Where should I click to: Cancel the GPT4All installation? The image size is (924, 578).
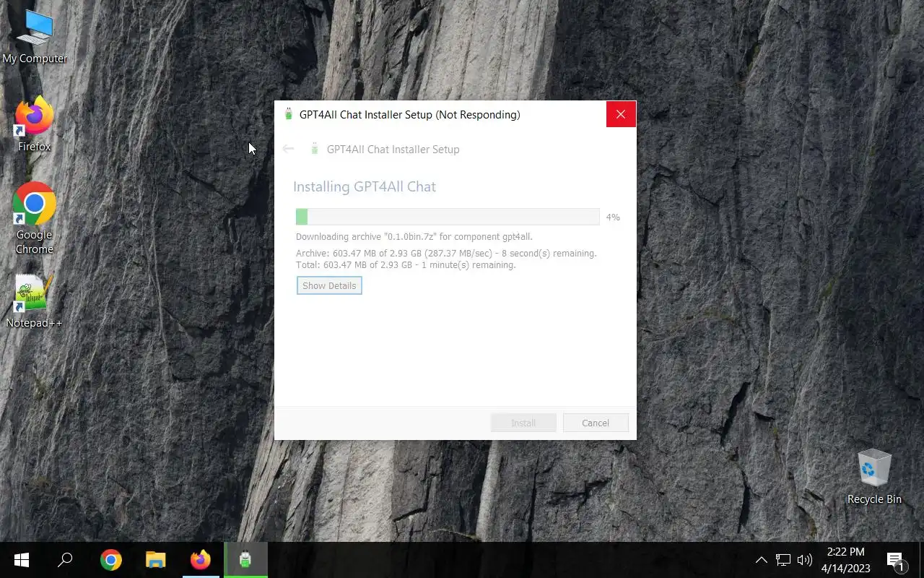pyautogui.click(x=596, y=423)
